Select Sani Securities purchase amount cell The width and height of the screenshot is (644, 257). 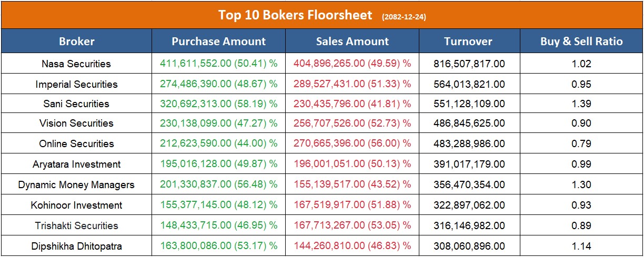pyautogui.click(x=219, y=104)
